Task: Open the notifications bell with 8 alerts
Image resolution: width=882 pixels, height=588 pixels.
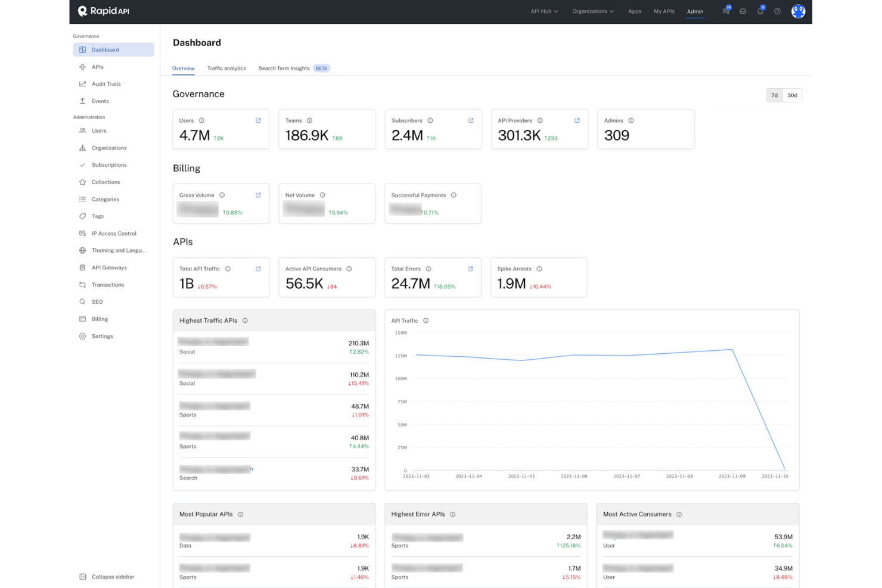Action: pyautogui.click(x=760, y=11)
